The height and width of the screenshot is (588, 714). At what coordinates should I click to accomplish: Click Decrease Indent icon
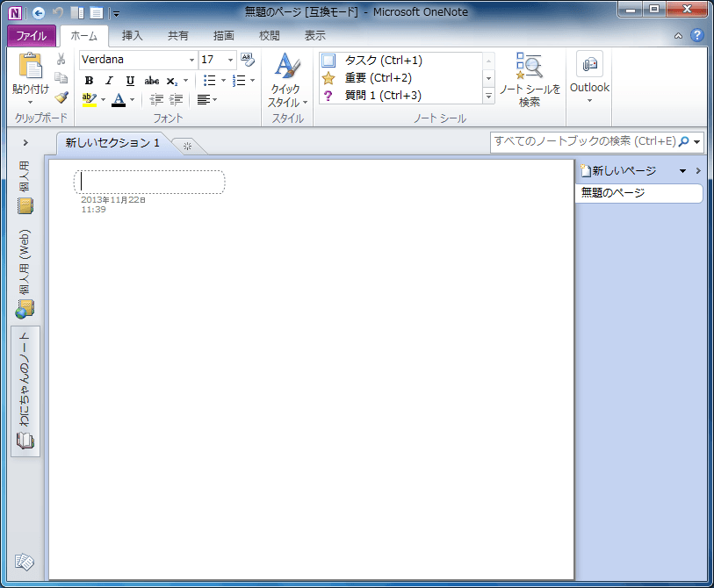click(x=156, y=99)
